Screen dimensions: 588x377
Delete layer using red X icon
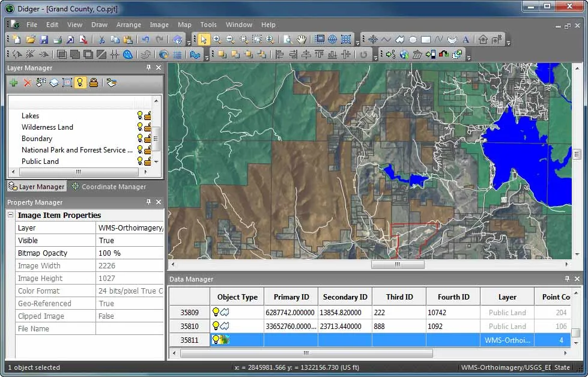coord(28,82)
